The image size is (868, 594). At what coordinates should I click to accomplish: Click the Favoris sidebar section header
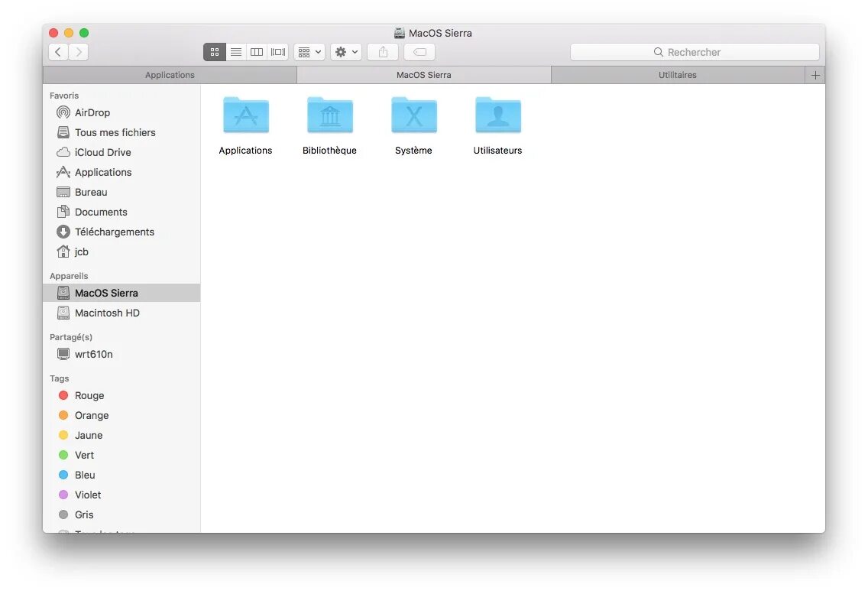(x=64, y=96)
